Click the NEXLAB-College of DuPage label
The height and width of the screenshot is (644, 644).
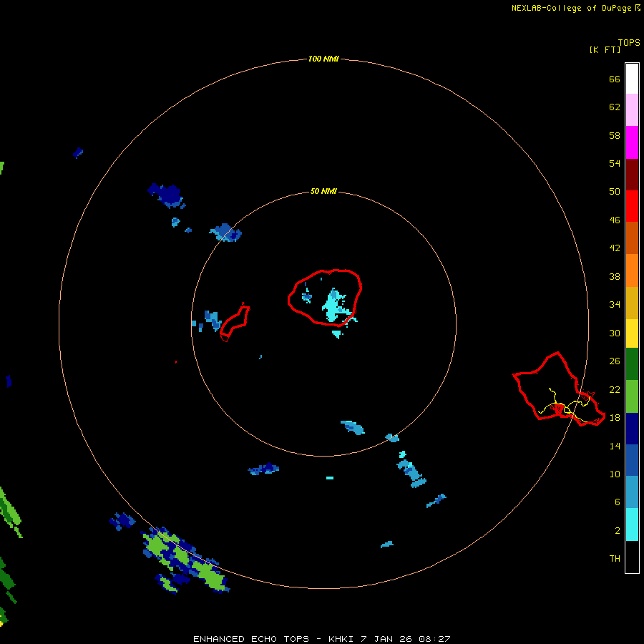572,8
